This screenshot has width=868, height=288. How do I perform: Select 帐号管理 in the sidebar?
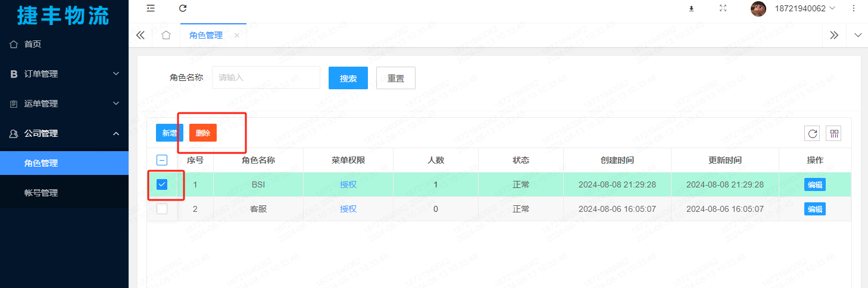click(x=64, y=193)
